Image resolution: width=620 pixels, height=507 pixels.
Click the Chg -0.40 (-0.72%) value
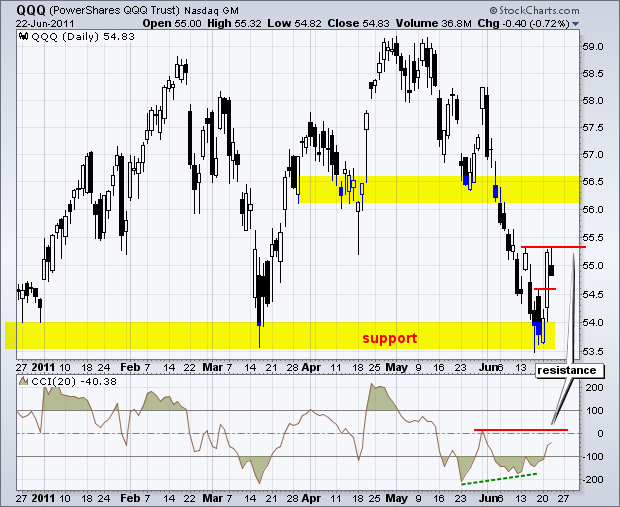pos(524,23)
